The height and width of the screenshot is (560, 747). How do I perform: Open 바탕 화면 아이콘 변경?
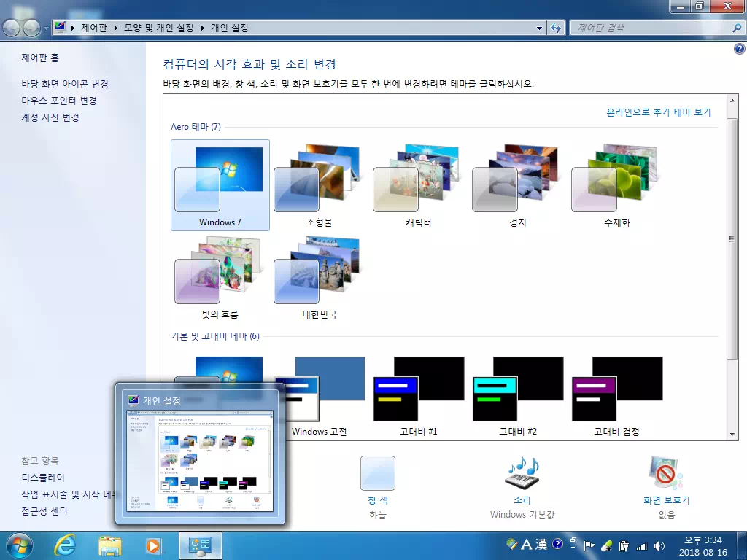[x=65, y=84]
